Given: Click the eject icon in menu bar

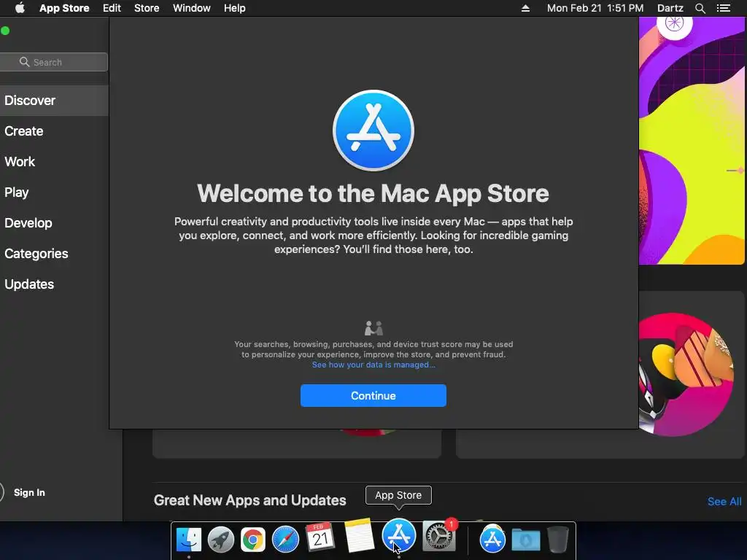Looking at the screenshot, I should [525, 8].
